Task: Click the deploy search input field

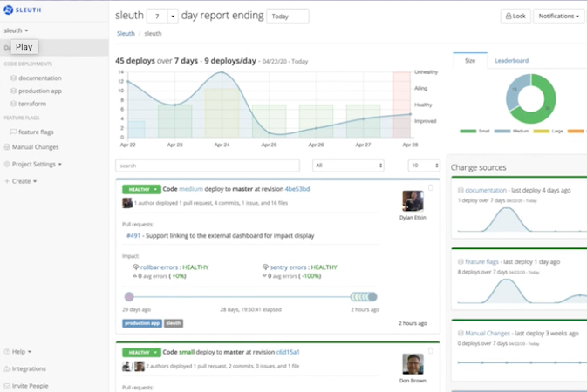Action: tap(208, 165)
